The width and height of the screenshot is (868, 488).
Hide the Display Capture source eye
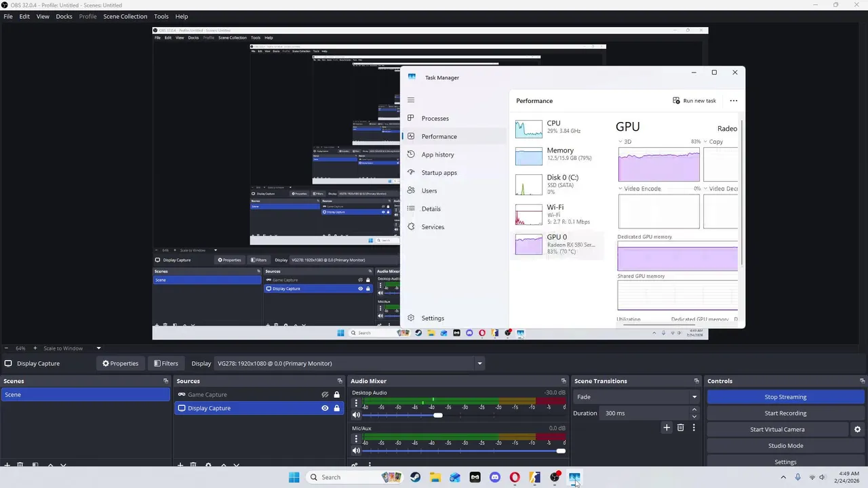pos(325,408)
